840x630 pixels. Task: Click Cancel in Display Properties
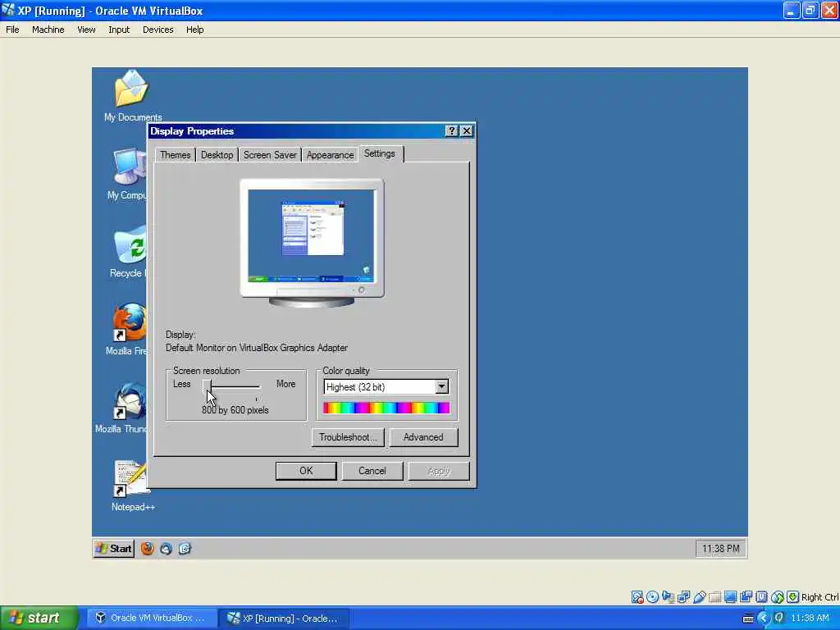pos(372,471)
